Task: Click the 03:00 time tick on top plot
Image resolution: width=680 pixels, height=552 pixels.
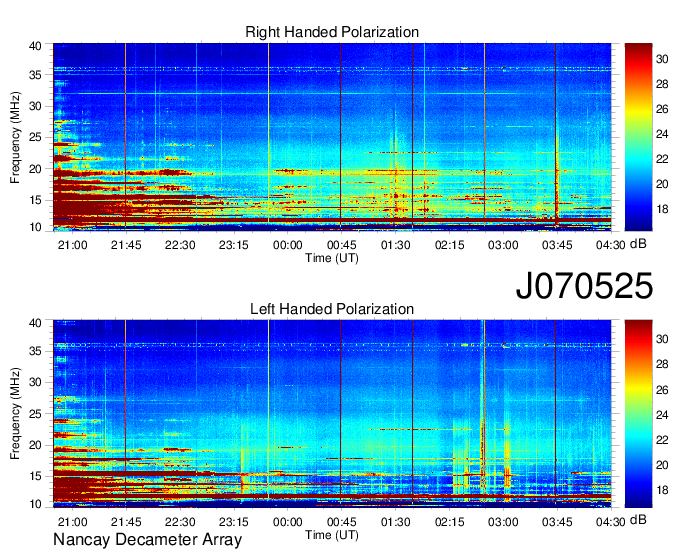Action: [503, 245]
